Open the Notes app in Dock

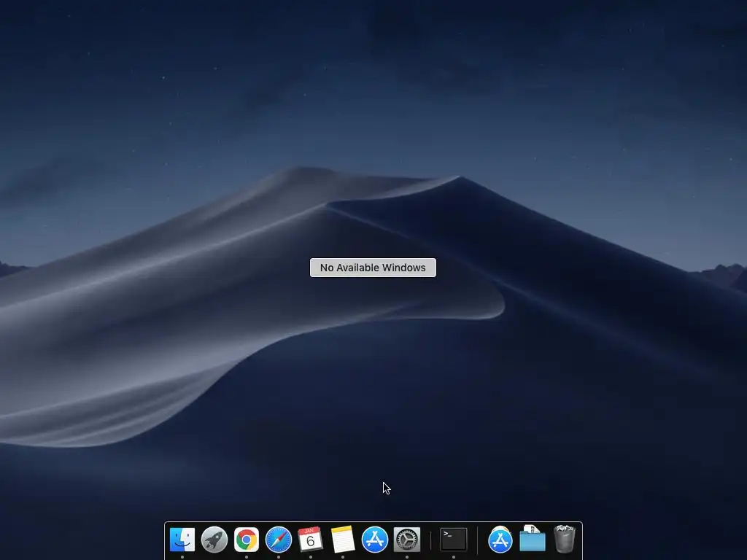tap(343, 540)
